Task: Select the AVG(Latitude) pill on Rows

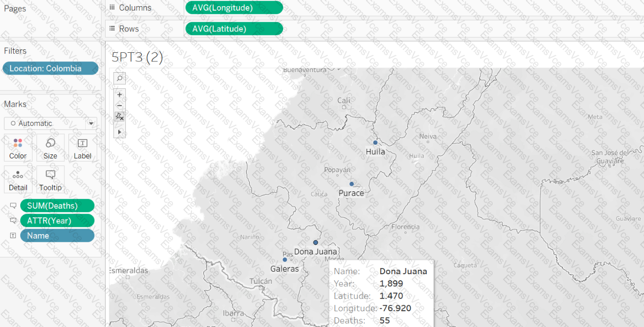Action: 234,28
